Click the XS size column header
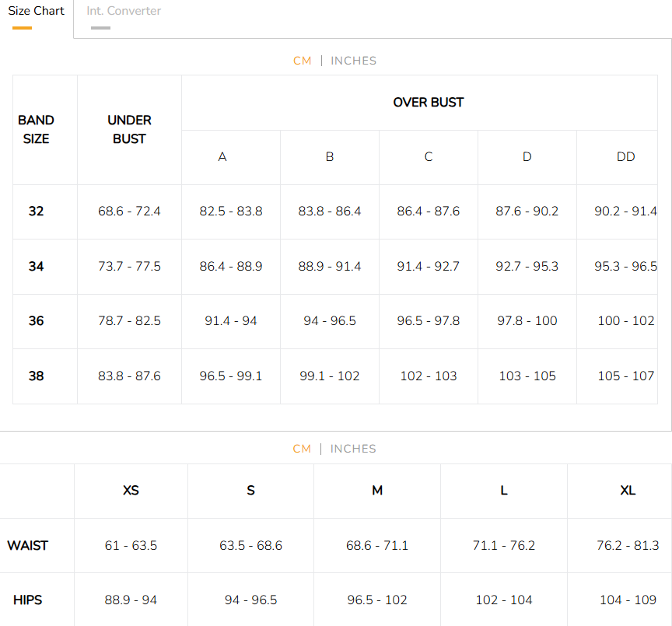Screen dimensions: 672x626 (131, 491)
